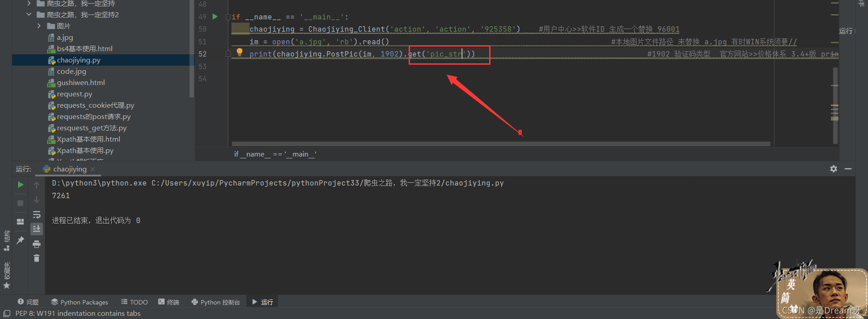This screenshot has height=319, width=868.
Task: Open the TODO tool window tab
Action: pyautogui.click(x=135, y=302)
